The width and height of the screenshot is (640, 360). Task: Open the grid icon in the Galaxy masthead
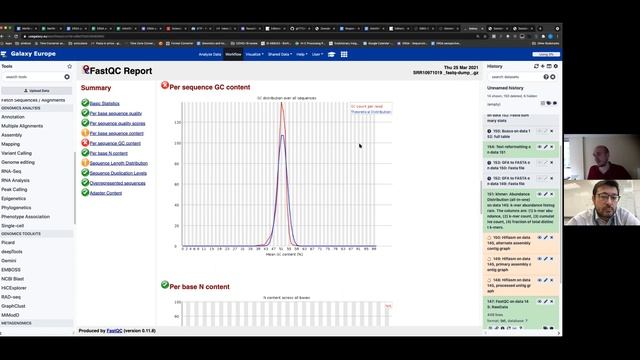click(x=344, y=54)
